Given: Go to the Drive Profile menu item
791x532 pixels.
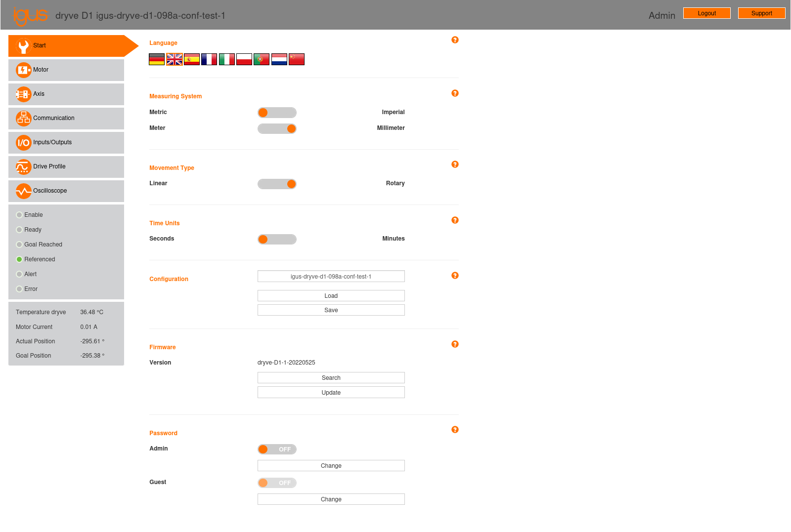Looking at the screenshot, I should click(66, 167).
